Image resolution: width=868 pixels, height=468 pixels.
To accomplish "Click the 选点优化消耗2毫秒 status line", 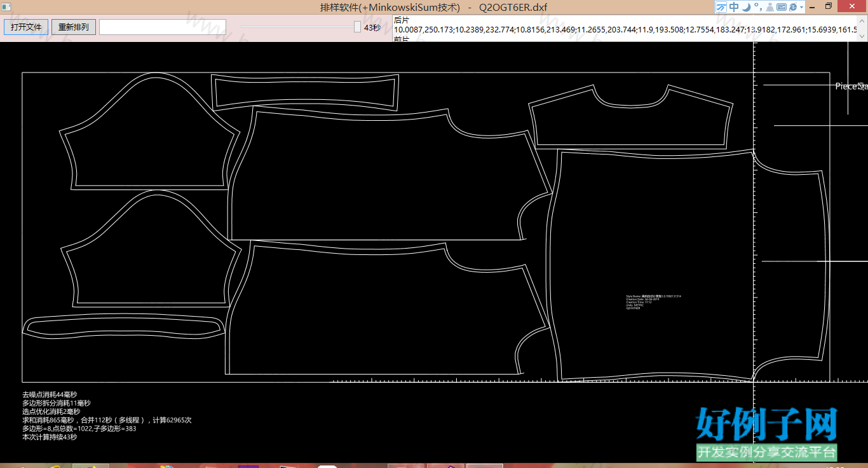I will pos(51,412).
